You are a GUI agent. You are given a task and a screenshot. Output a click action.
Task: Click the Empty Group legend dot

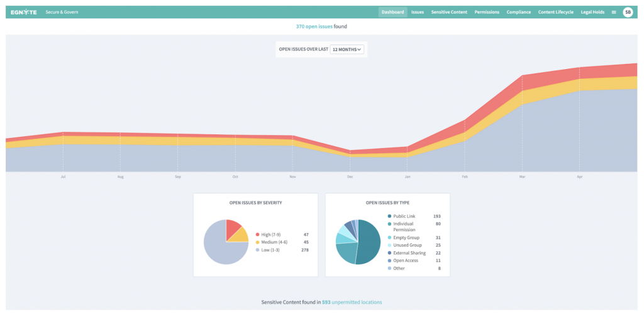pos(389,237)
